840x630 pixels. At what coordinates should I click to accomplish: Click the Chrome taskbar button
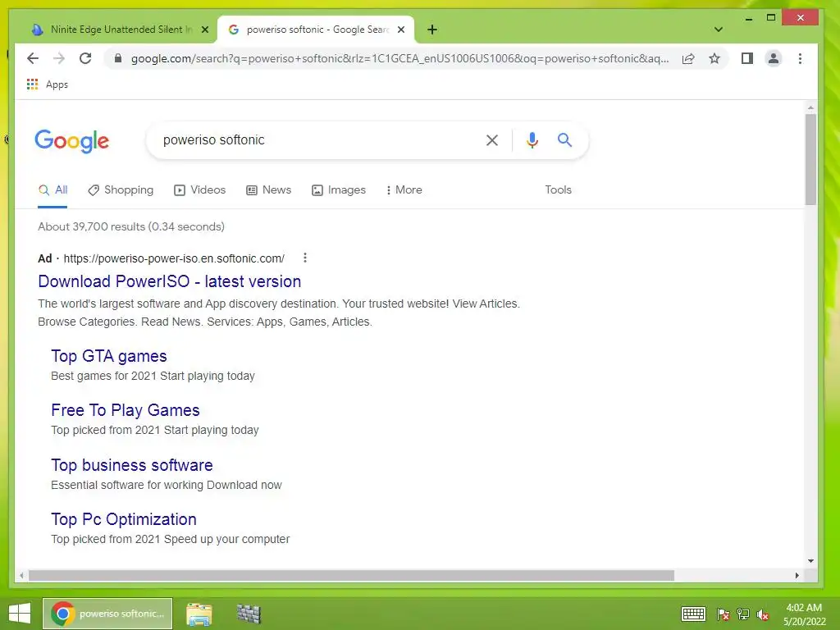coord(107,614)
